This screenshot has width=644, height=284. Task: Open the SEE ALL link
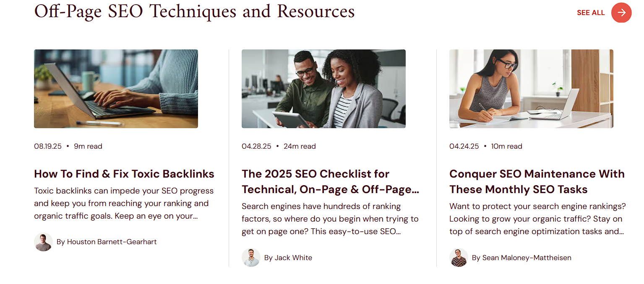[x=591, y=13]
